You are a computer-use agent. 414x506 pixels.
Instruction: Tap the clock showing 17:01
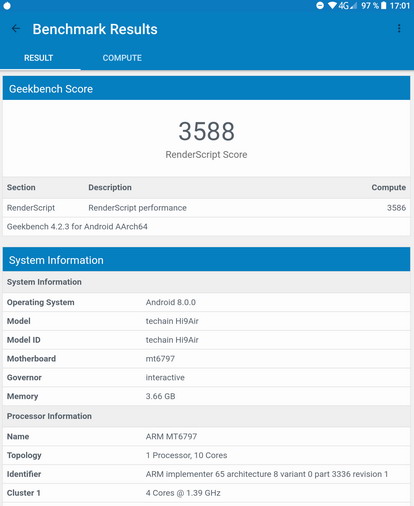point(400,6)
